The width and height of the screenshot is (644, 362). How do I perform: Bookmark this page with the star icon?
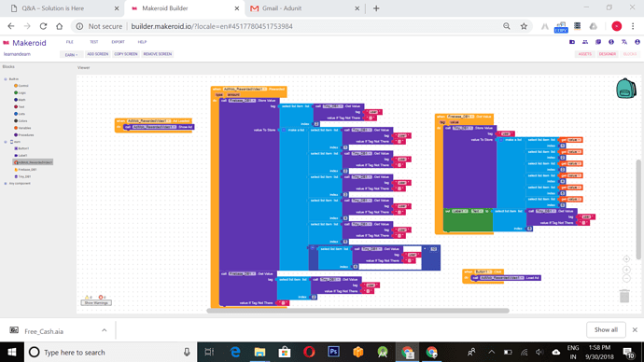tap(524, 26)
